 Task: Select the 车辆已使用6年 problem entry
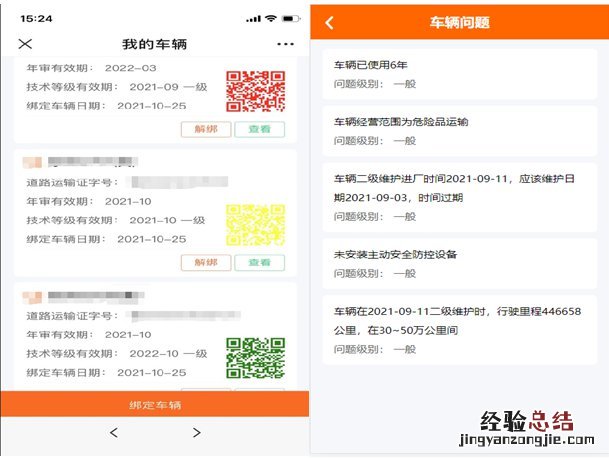pos(459,74)
